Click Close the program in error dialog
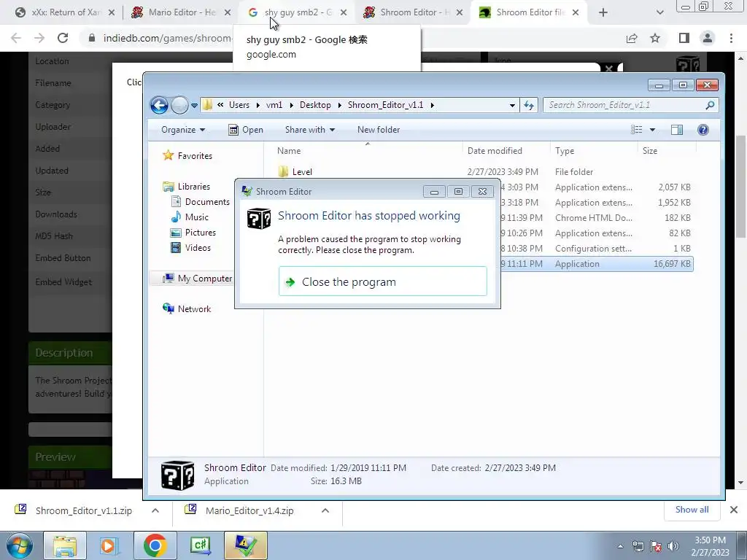The width and height of the screenshot is (747, 560). [x=382, y=281]
